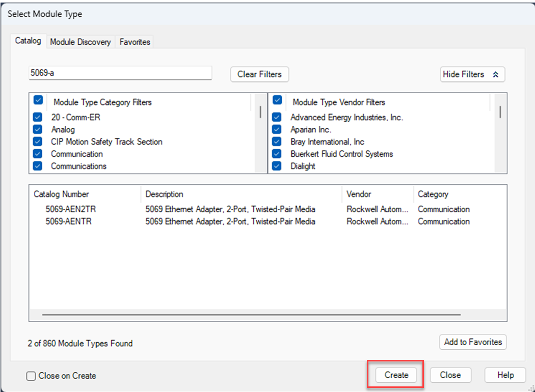Uncheck the Dialight vendor filter

277,166
